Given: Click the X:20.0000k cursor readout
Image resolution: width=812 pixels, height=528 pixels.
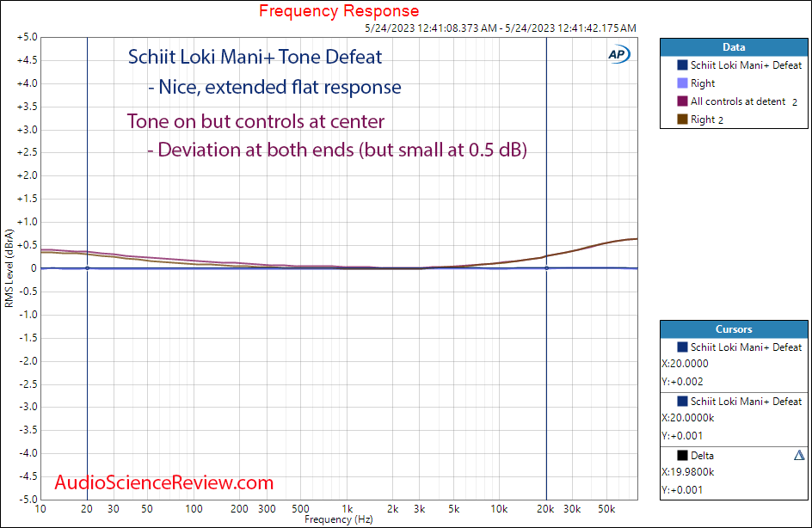Looking at the screenshot, I should click(x=688, y=418).
